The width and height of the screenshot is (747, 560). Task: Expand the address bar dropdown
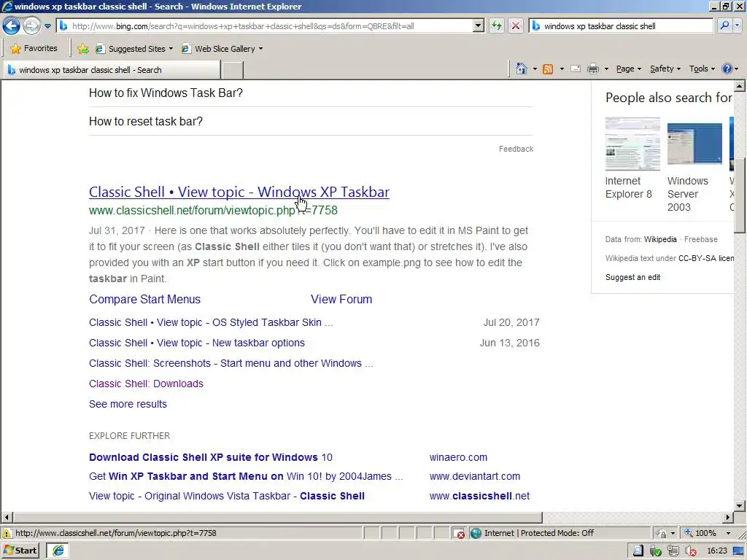(x=479, y=26)
